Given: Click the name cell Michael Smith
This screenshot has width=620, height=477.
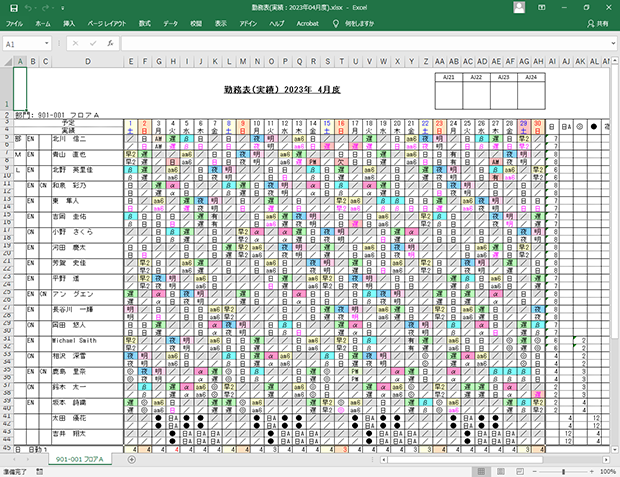Looking at the screenshot, I should click(87, 341).
